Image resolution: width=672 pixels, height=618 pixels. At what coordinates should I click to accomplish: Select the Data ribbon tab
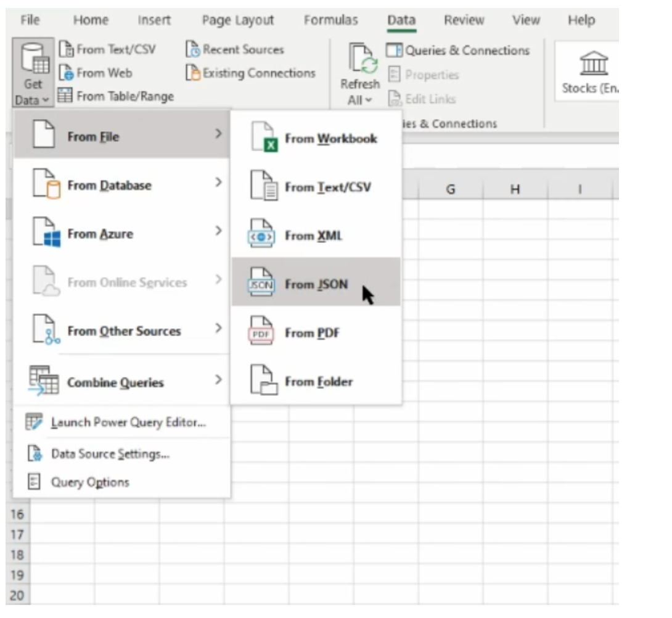click(401, 20)
